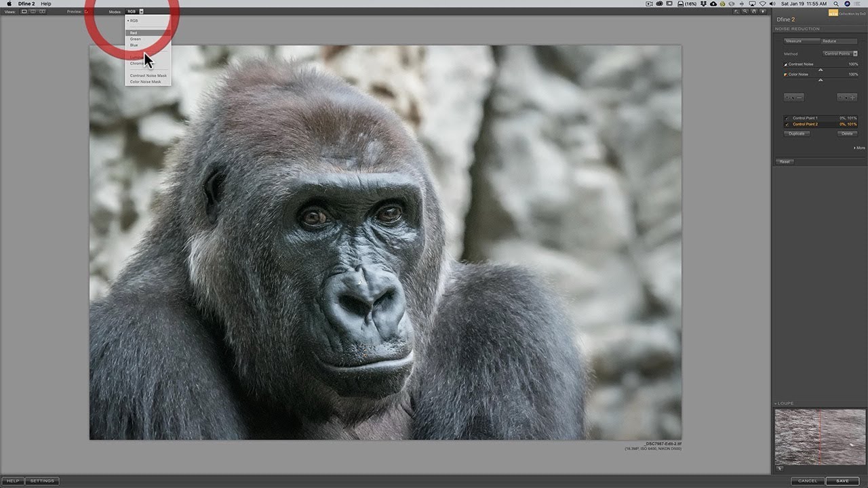Screen dimensions: 868x488
Task: Open the Method Control Points dropdown
Action: click(x=840, y=54)
